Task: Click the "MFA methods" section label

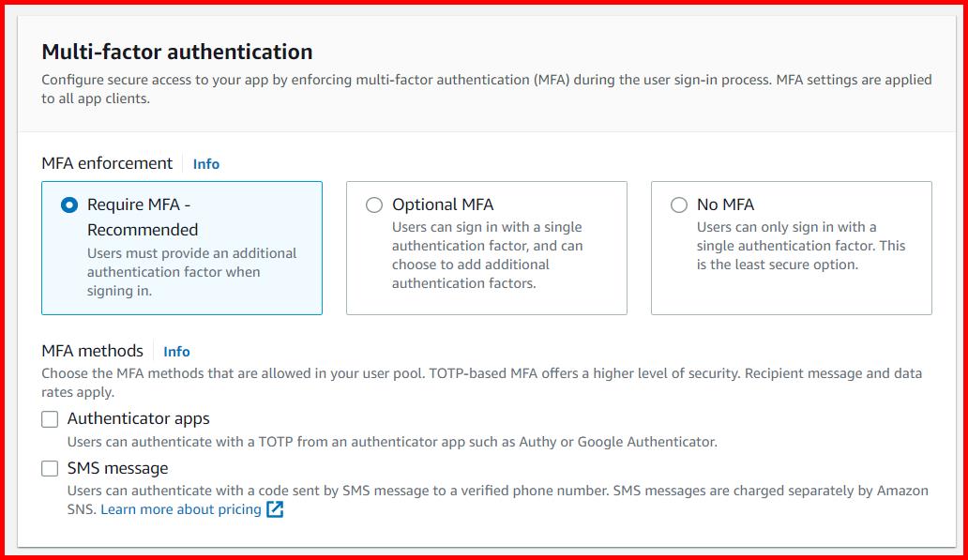Action: pos(92,351)
